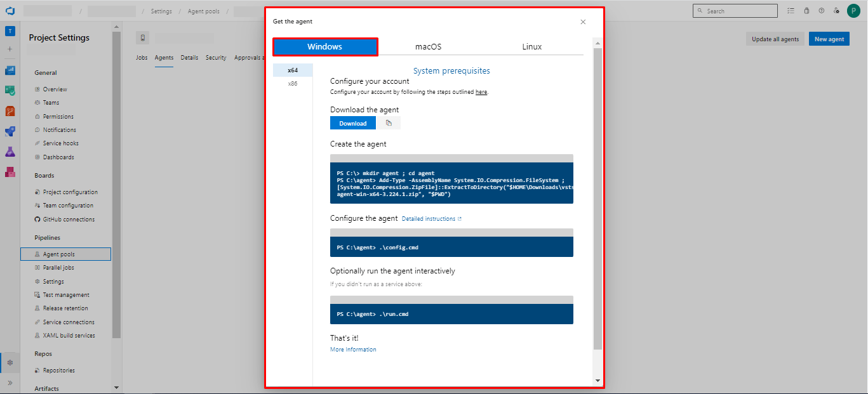Open the Pipelines hub icon in left rail
The height and width of the screenshot is (394, 868).
[10, 131]
